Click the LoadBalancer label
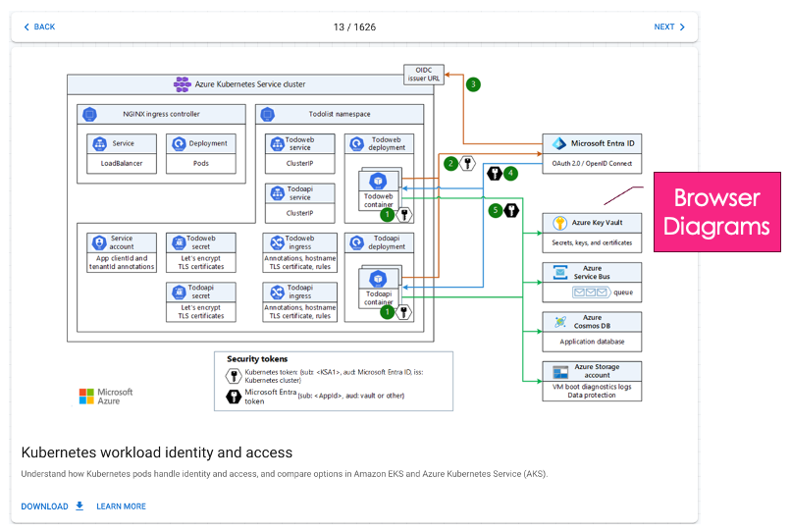Viewport: 791px width, 532px height. [122, 164]
